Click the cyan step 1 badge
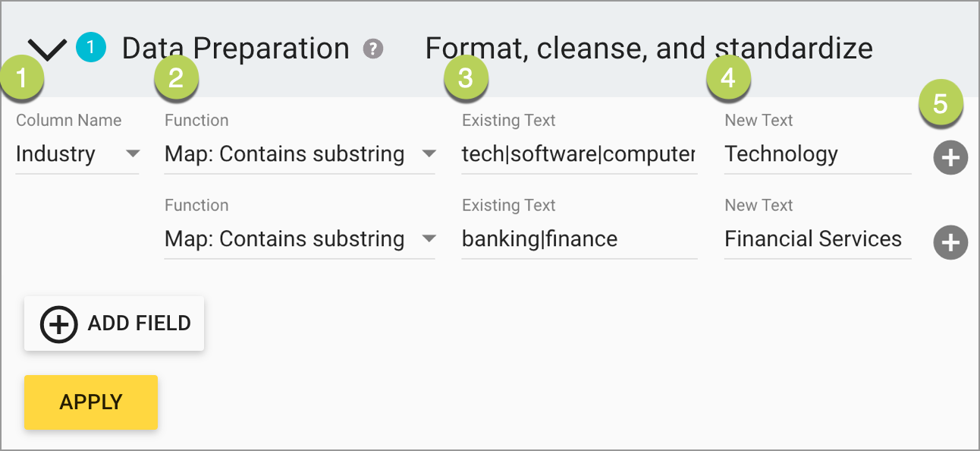This screenshot has height=451, width=980. 91,48
